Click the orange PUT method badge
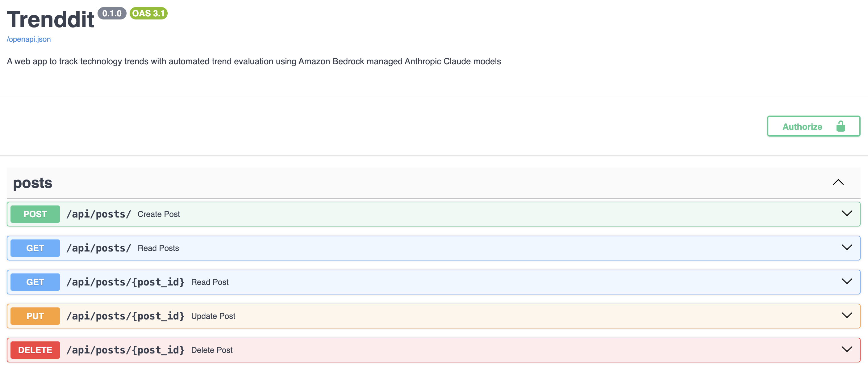 click(x=35, y=316)
